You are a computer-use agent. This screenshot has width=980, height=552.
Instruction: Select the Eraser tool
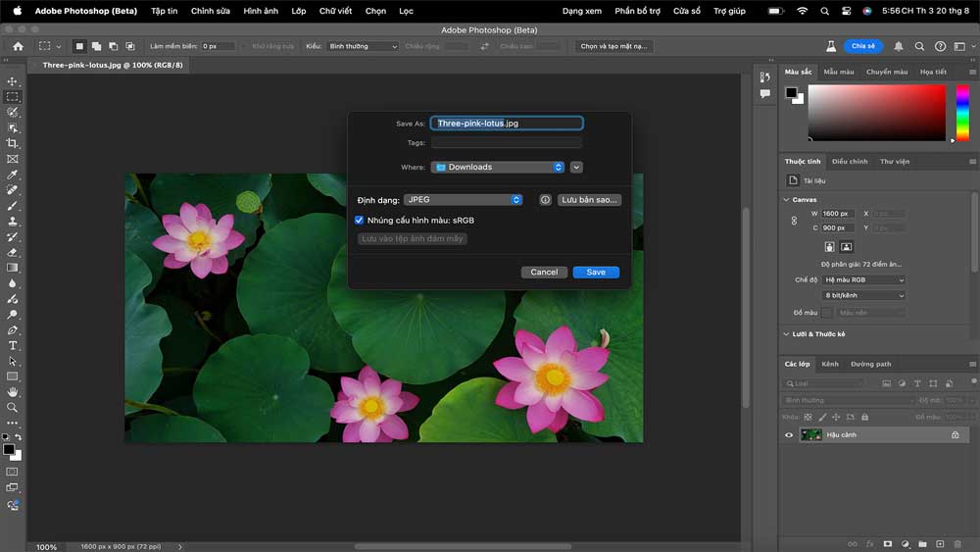point(13,253)
